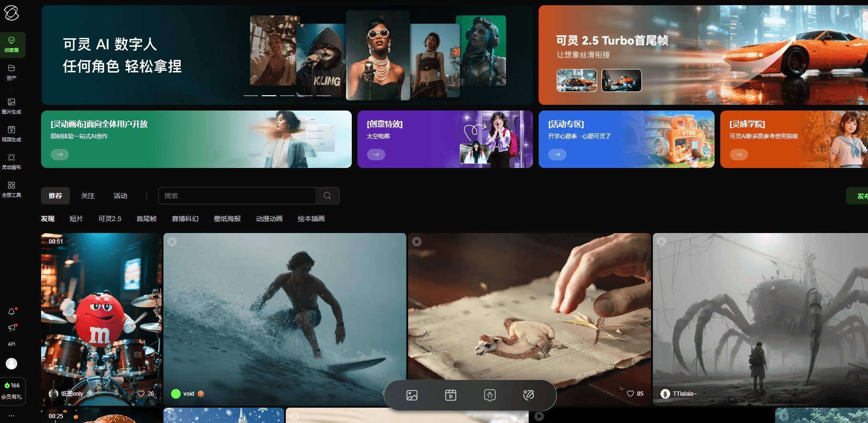Open 图片生成 image generation tool
The width and height of the screenshot is (868, 423).
coord(11,106)
